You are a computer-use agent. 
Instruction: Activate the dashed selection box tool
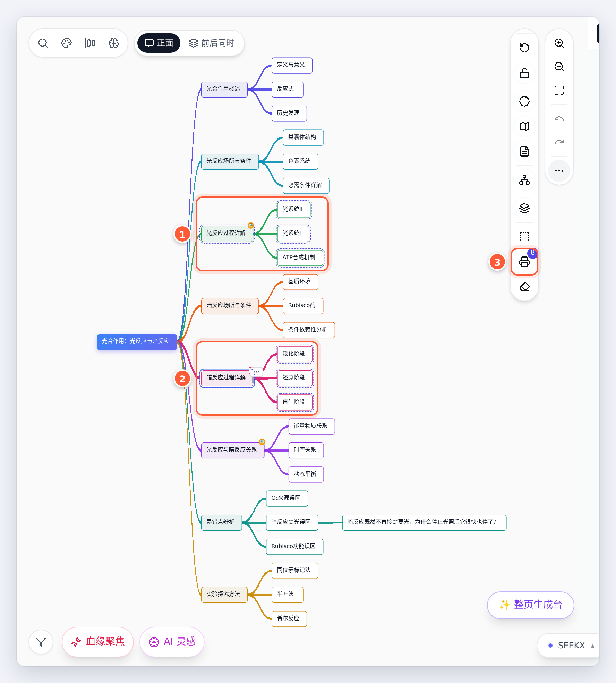524,237
